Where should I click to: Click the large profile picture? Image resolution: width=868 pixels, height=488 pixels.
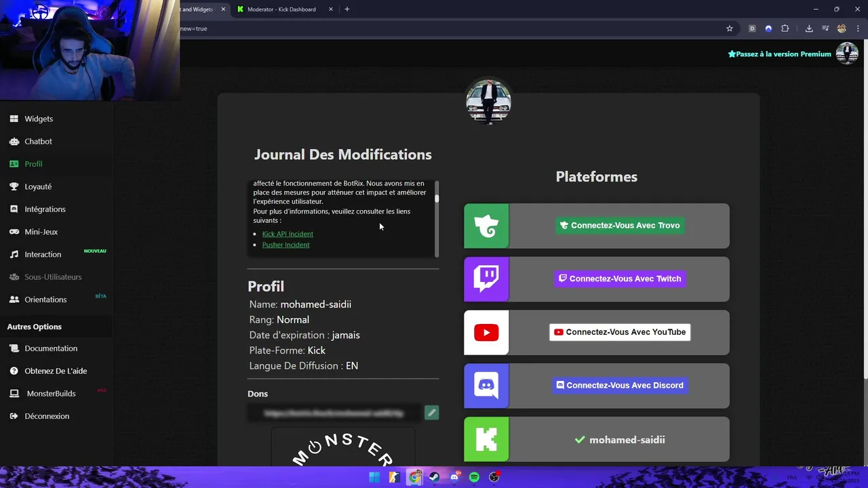[x=488, y=102]
